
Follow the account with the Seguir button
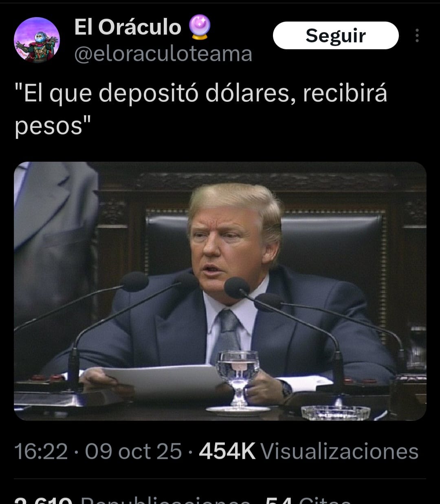pyautogui.click(x=336, y=35)
